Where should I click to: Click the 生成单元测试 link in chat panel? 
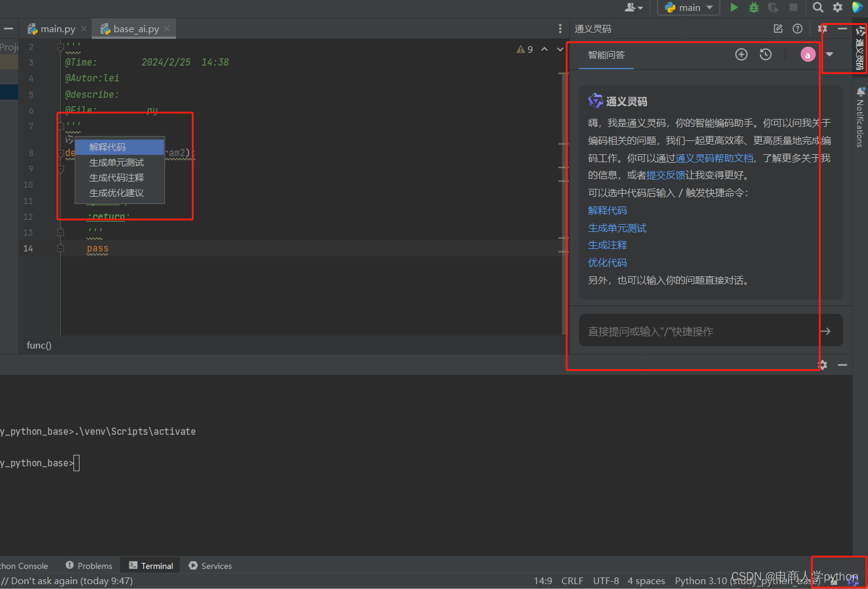[617, 228]
